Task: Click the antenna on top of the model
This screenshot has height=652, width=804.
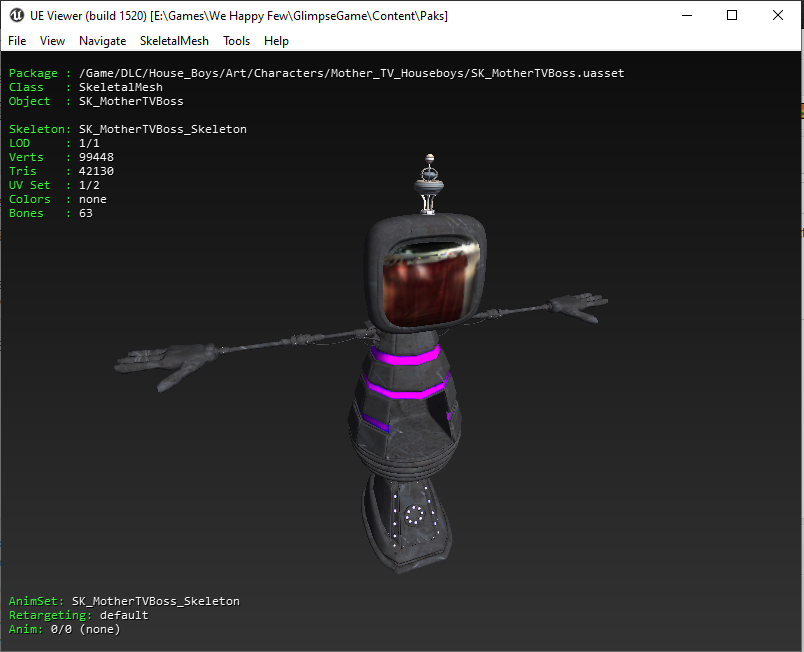Action: tap(430, 184)
